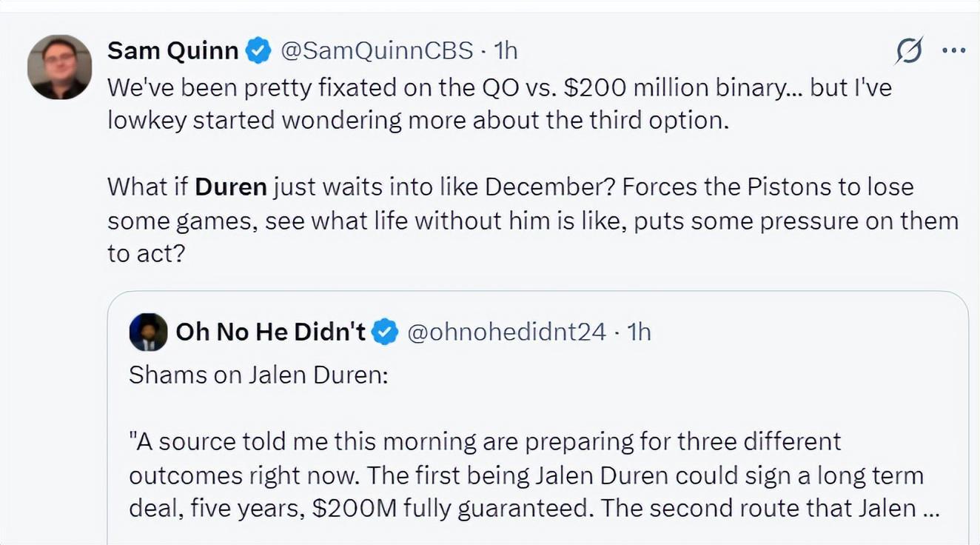Open the @ohnohedidnt24 handle

507,332
